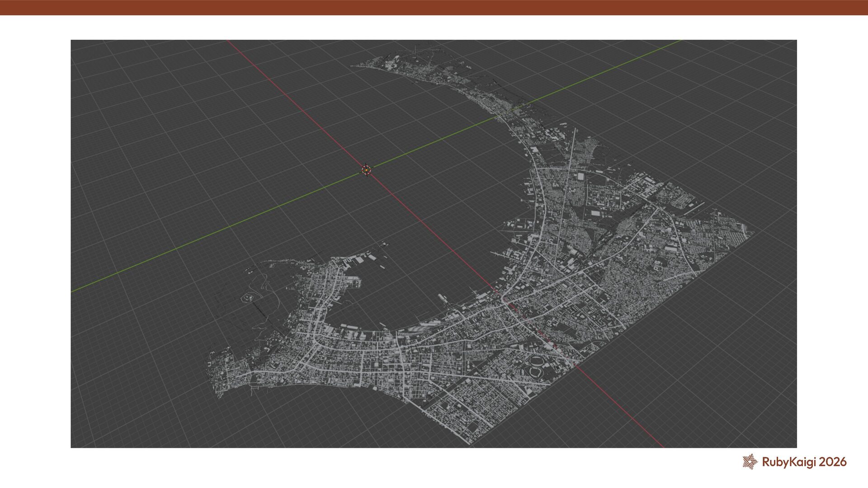Click the easternmost corner of the city mesh
Image resolution: width=868 pixels, height=488 pixels.
click(752, 233)
